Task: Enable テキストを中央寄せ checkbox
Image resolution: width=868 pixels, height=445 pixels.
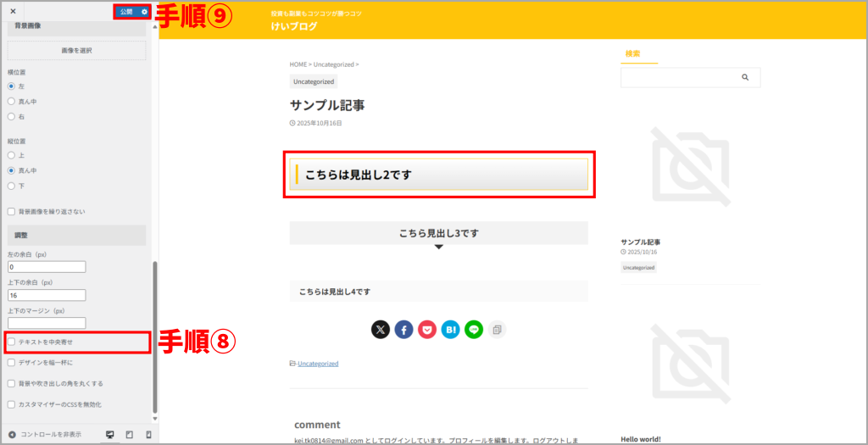Action: [x=11, y=342]
